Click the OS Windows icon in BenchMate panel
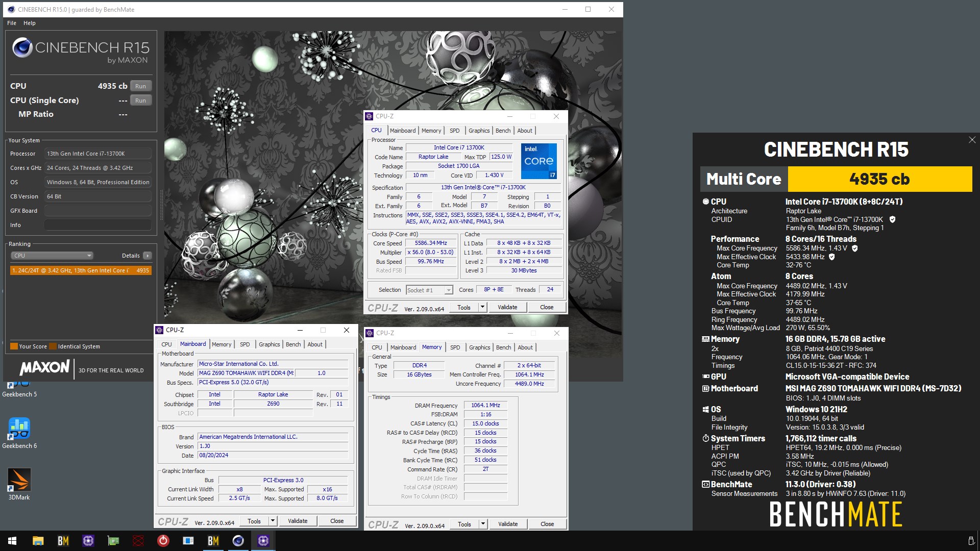 [705, 409]
